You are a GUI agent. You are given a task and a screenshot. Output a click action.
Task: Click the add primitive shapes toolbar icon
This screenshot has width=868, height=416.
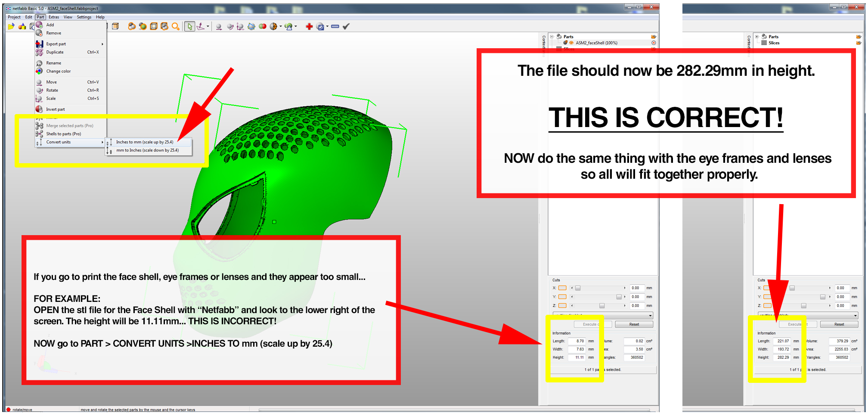coord(22,27)
